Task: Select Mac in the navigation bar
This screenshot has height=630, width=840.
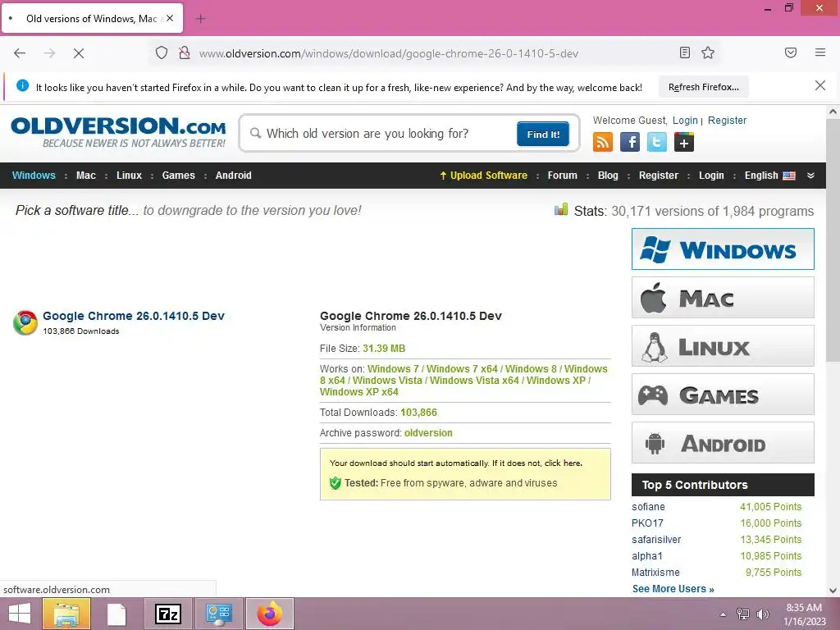Action: [x=85, y=176]
